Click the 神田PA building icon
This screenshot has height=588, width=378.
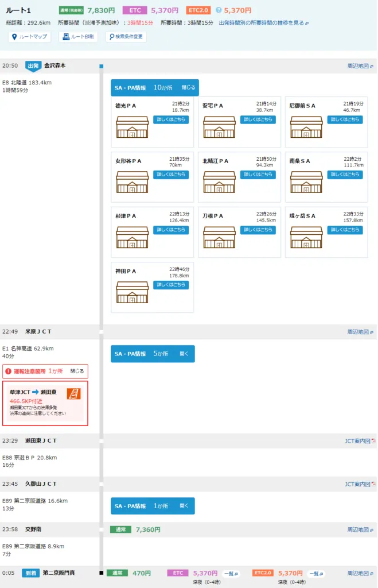(133, 292)
